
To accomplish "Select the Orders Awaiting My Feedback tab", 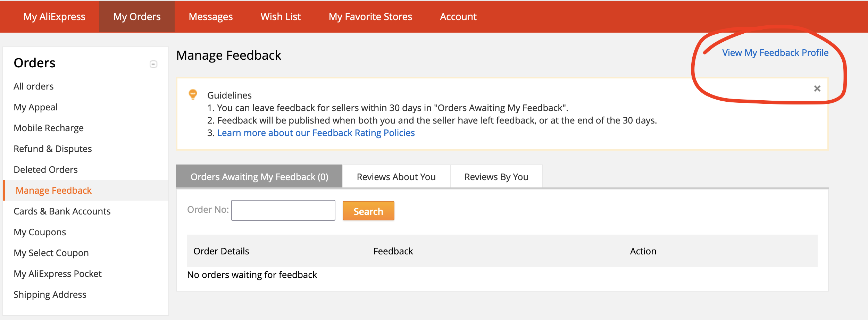I will [x=259, y=177].
